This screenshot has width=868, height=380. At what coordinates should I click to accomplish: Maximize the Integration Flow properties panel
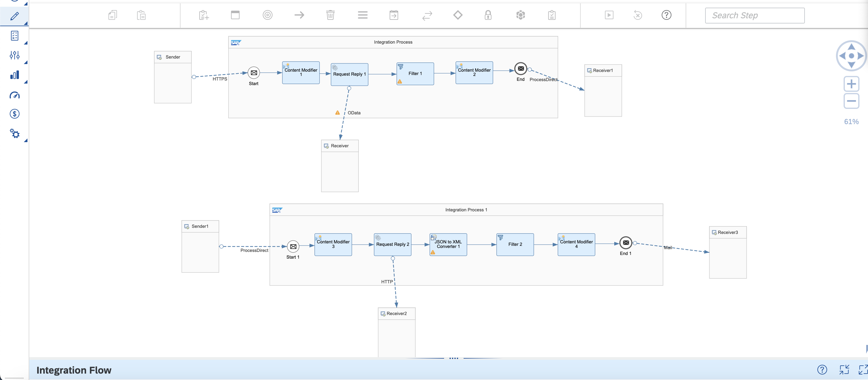[863, 370]
